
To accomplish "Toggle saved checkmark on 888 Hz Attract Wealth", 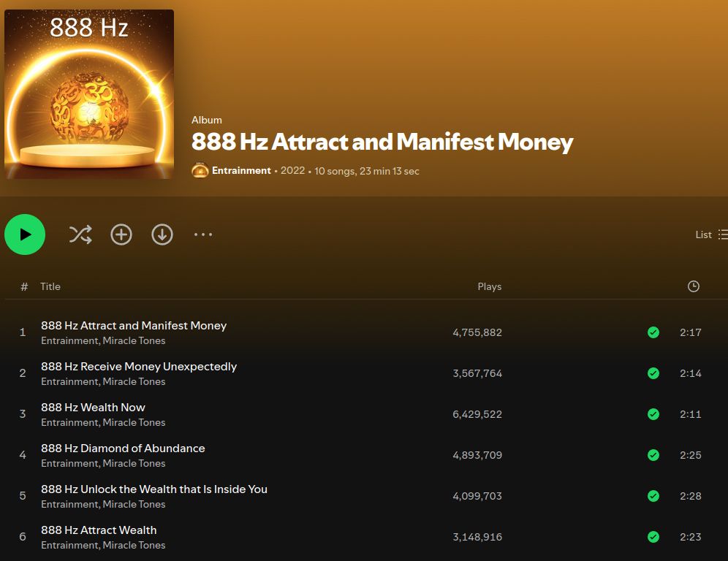I will point(653,536).
